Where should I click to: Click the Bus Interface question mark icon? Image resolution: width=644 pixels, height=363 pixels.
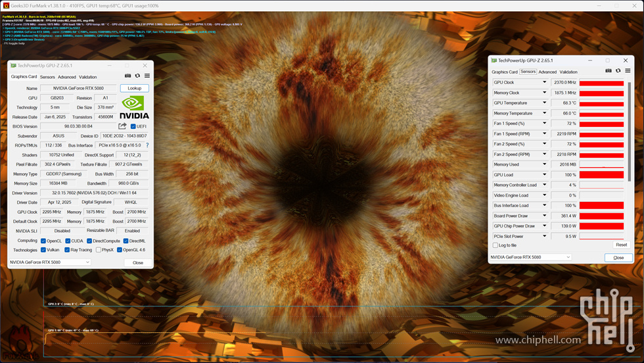click(x=147, y=145)
